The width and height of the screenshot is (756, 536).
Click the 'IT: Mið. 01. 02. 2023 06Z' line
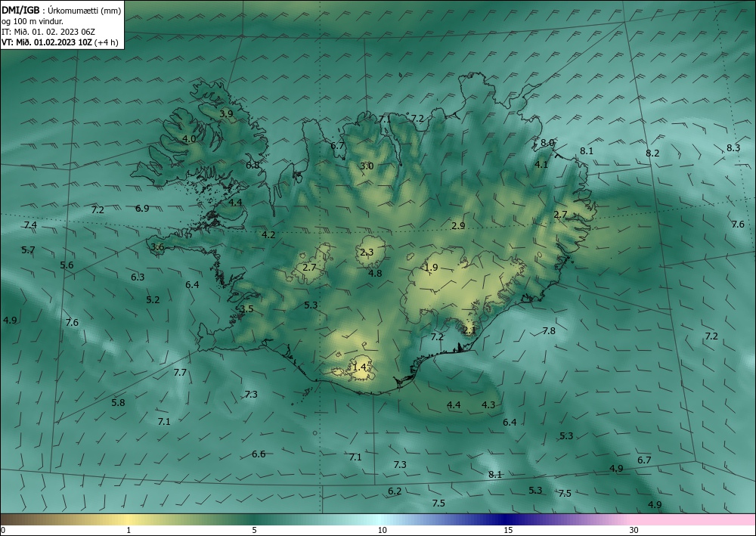(x=48, y=32)
